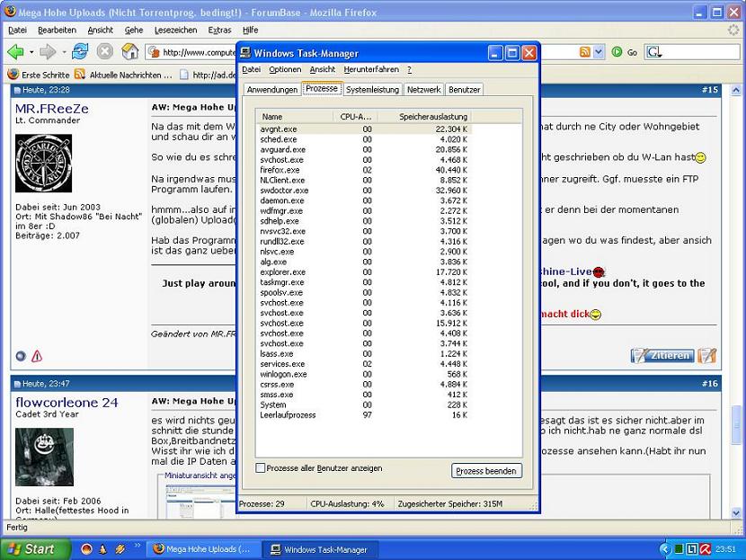
Task: Open back history dropdown arrow
Action: coord(31,52)
